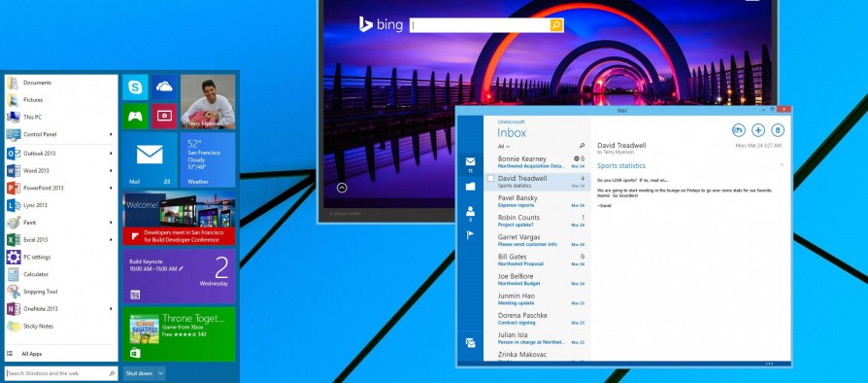868x383 pixels.
Task: Open the OneDrive cloud tile
Action: (x=164, y=87)
